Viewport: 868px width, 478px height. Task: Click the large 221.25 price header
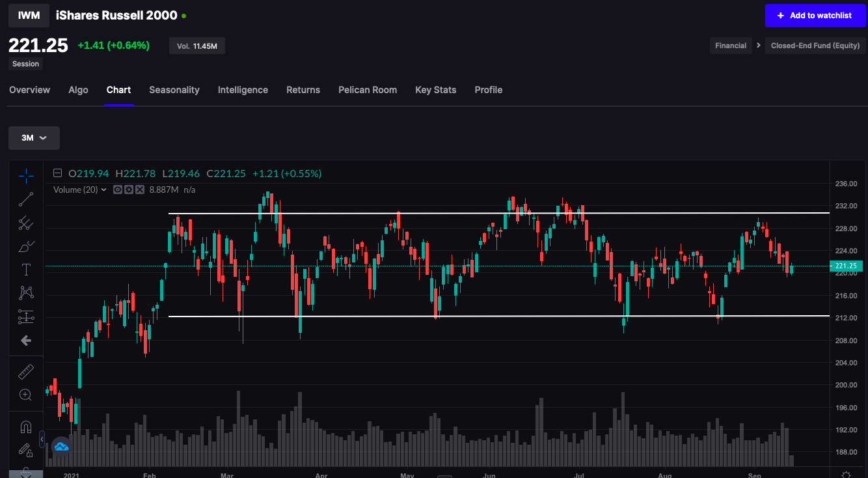coord(38,45)
